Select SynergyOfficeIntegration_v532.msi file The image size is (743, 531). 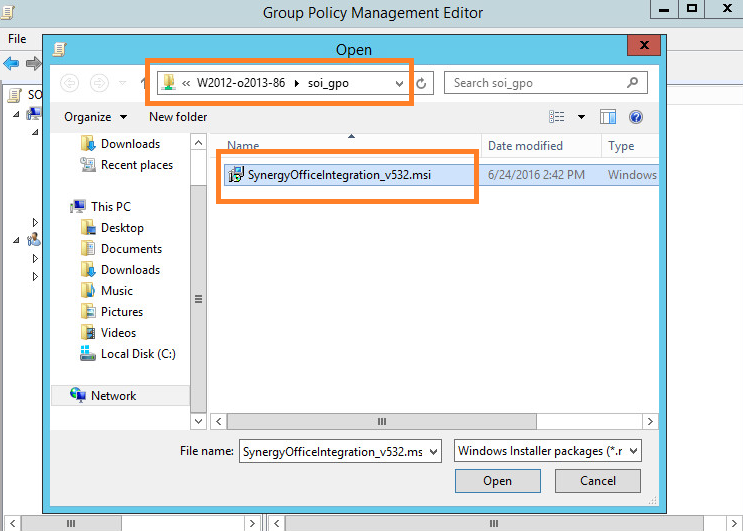tap(339, 175)
